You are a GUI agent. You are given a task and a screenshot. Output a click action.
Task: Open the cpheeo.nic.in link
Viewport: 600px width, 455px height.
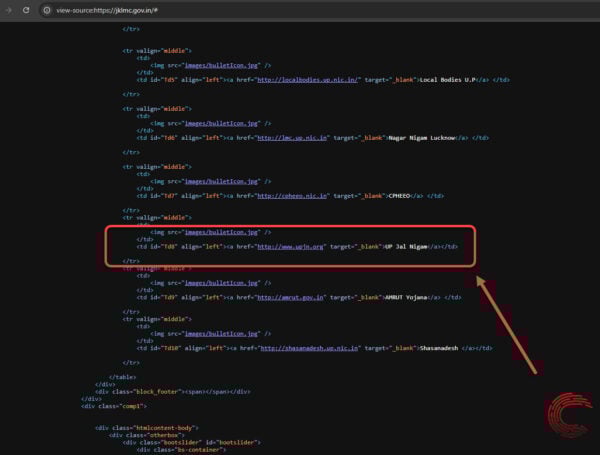[x=292, y=196]
